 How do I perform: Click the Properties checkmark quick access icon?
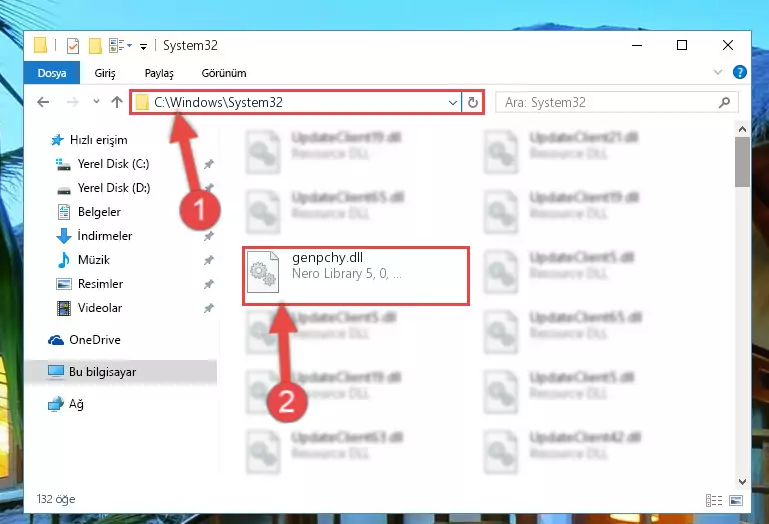pos(73,45)
